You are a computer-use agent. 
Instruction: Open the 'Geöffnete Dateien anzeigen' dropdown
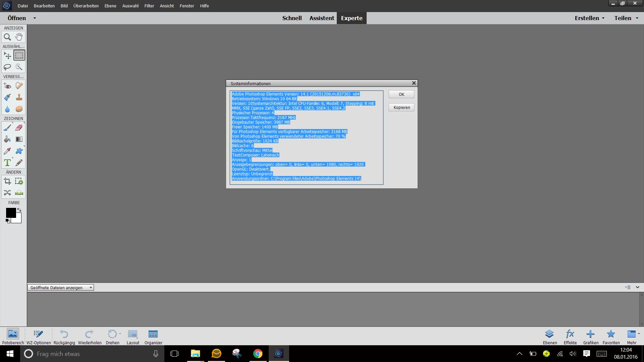pyautogui.click(x=60, y=288)
